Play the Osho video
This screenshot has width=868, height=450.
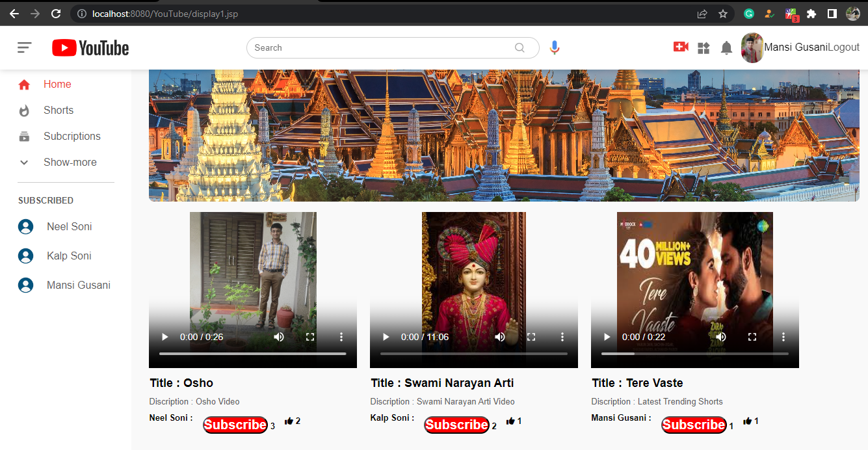165,337
